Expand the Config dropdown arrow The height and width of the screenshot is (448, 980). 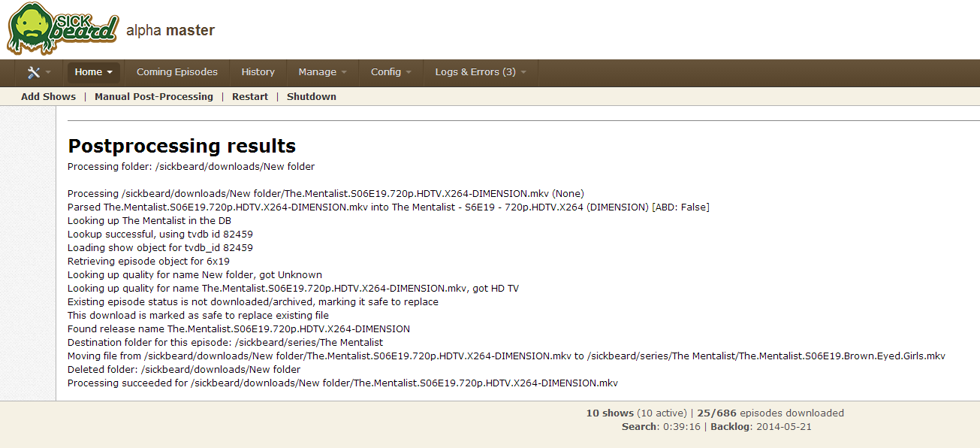(409, 73)
